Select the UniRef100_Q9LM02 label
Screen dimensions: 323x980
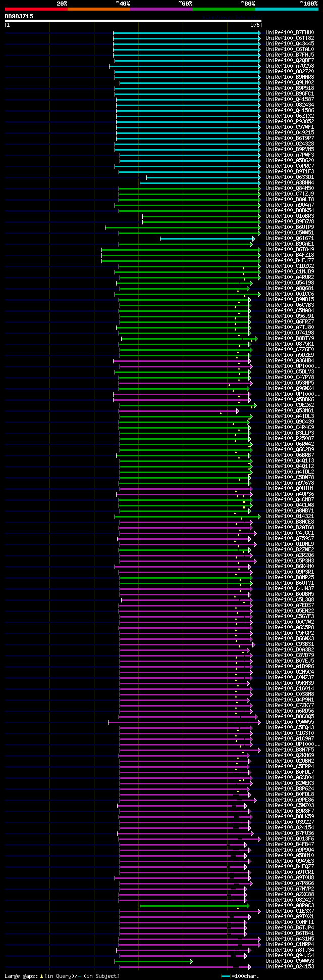click(290, 83)
